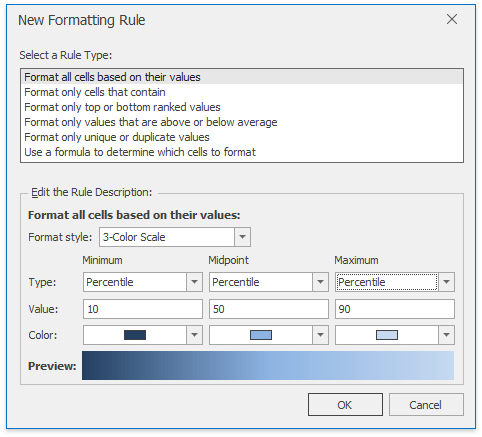Expand the Maximum Type dropdown arrow
The height and width of the screenshot is (437, 482).
tap(446, 282)
